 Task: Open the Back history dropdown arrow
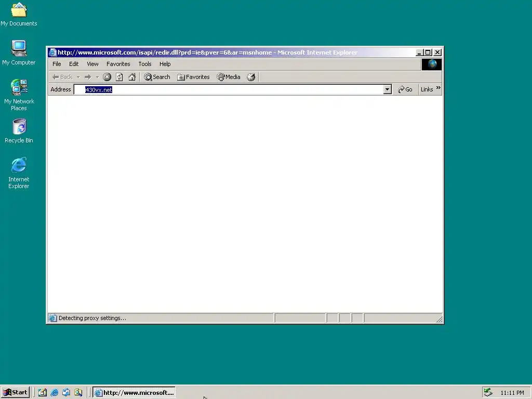78,77
